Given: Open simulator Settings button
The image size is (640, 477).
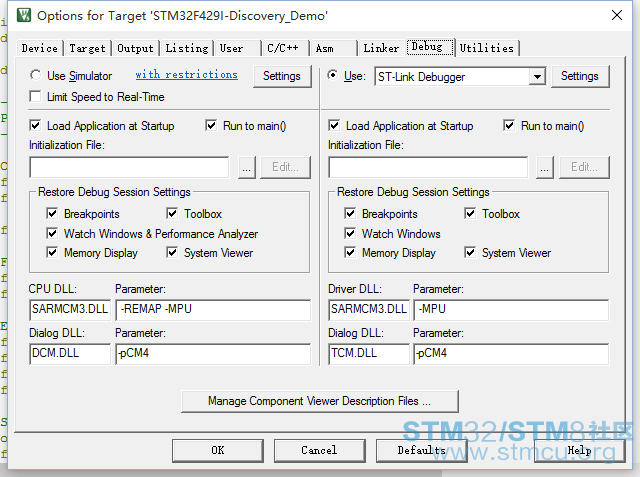Looking at the screenshot, I should (x=282, y=76).
